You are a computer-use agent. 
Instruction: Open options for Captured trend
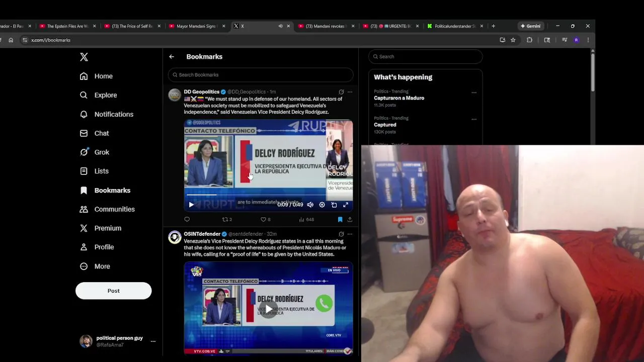(474, 119)
